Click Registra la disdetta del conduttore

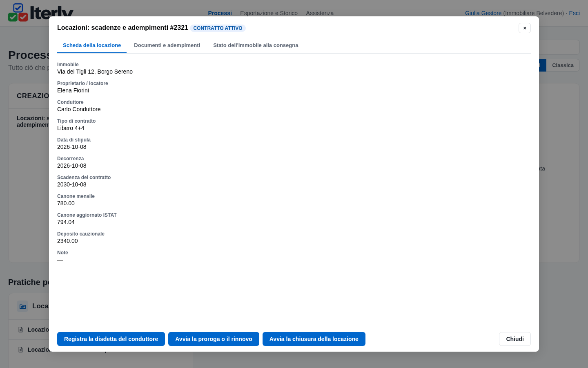111,339
